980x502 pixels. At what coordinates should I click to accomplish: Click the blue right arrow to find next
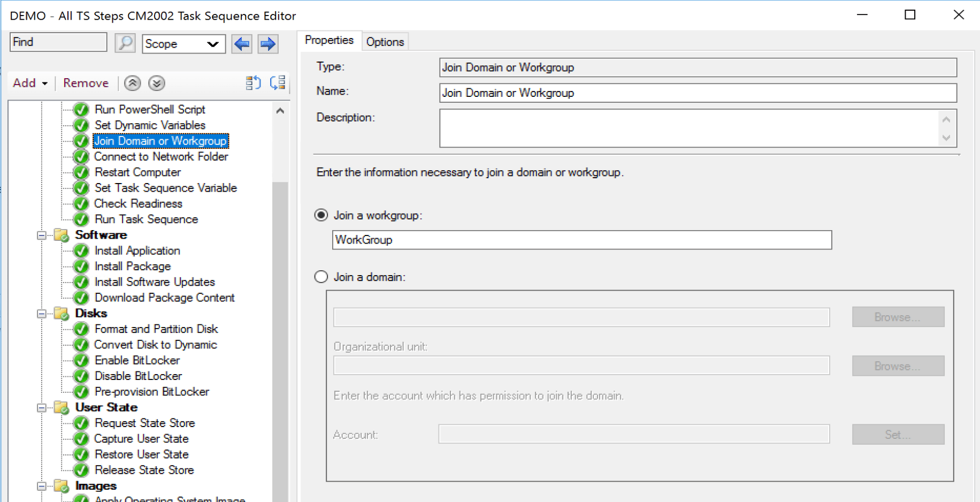point(267,44)
